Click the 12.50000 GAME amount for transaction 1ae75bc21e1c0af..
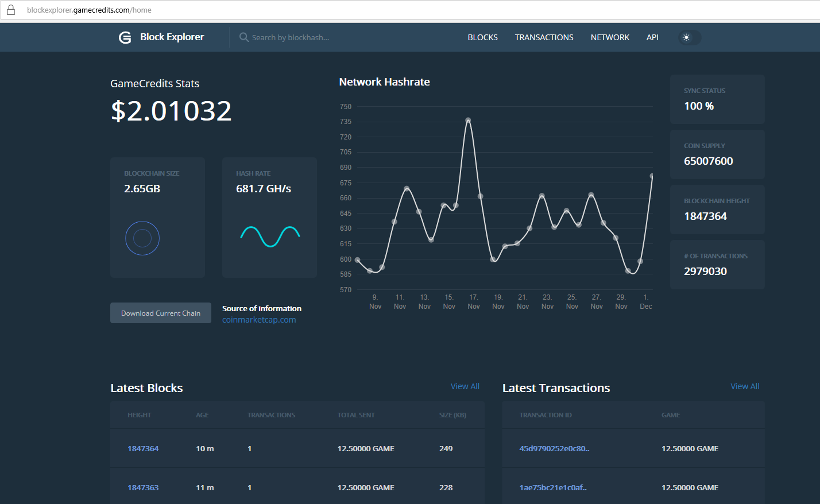Viewport: 820px width, 504px height. tap(690, 487)
